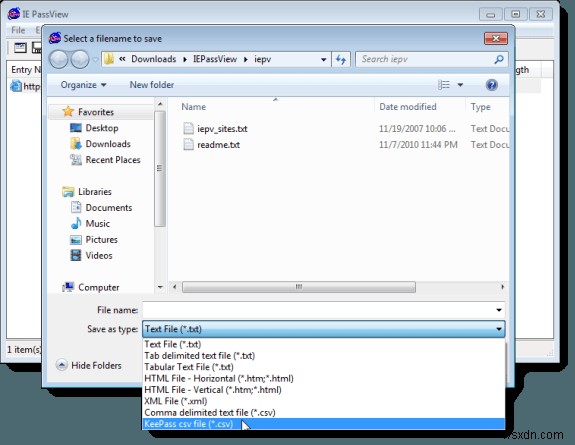The height and width of the screenshot is (445, 575).
Task: Open Documents library
Action: (x=109, y=208)
